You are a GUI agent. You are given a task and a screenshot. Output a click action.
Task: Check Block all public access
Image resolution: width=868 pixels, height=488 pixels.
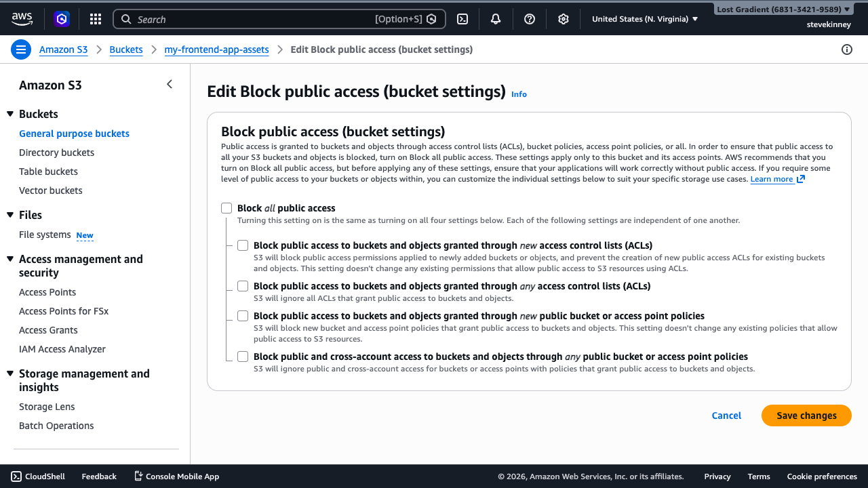point(226,208)
